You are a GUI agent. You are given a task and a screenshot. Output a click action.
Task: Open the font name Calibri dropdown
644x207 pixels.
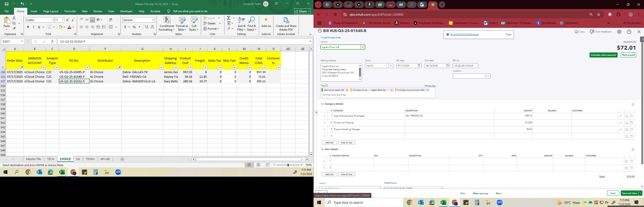click(52, 20)
